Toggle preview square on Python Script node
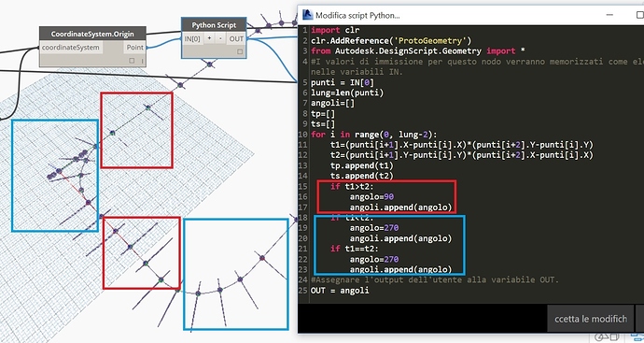644x343 pixels. tap(240, 51)
